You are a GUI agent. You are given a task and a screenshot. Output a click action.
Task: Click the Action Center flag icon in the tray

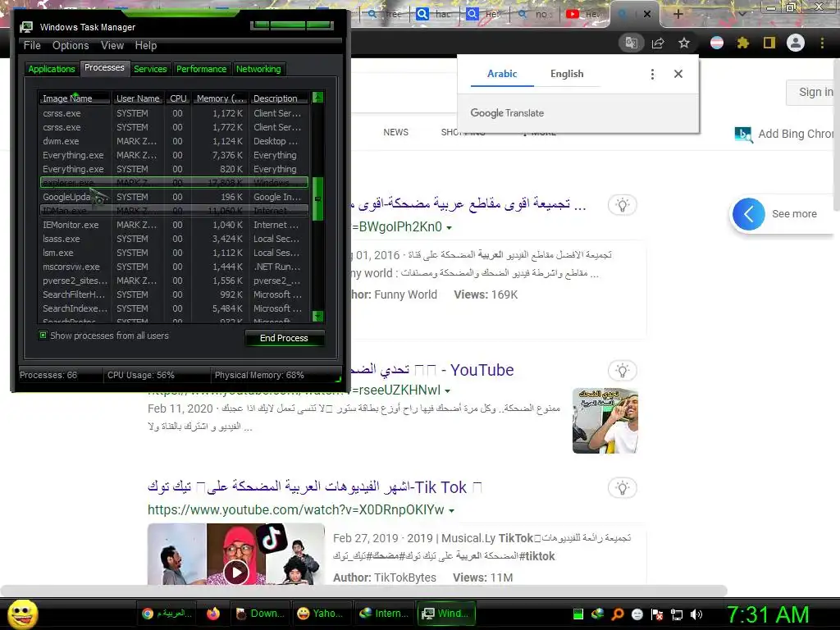coord(657,614)
